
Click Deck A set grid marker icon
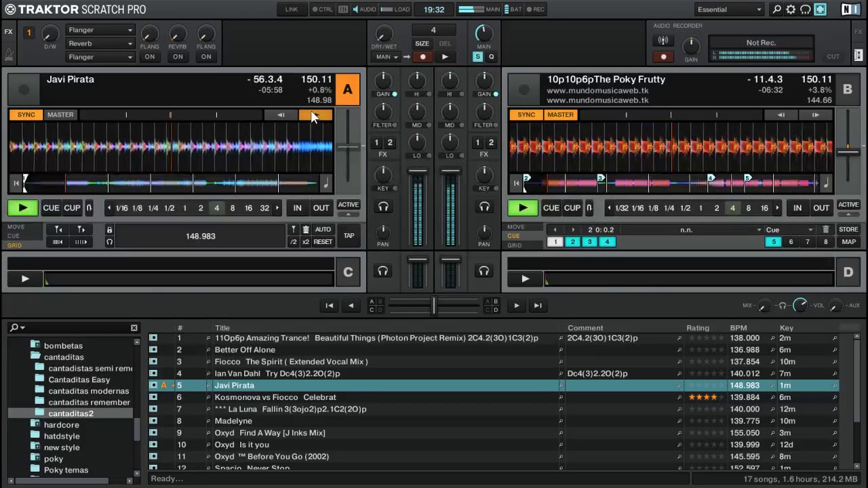tap(294, 230)
